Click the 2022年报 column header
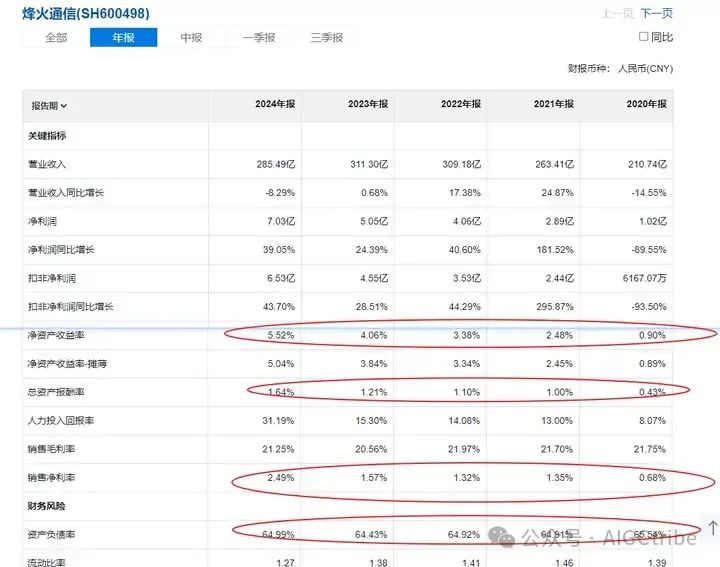This screenshot has height=567, width=720. coord(461,104)
